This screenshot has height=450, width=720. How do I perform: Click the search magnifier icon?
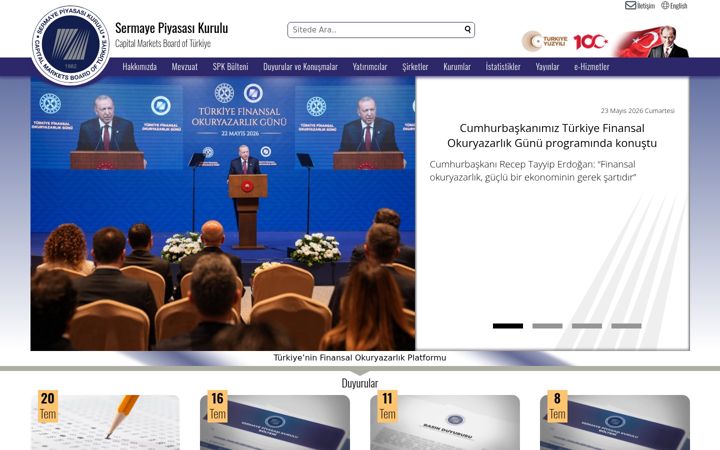tap(467, 29)
